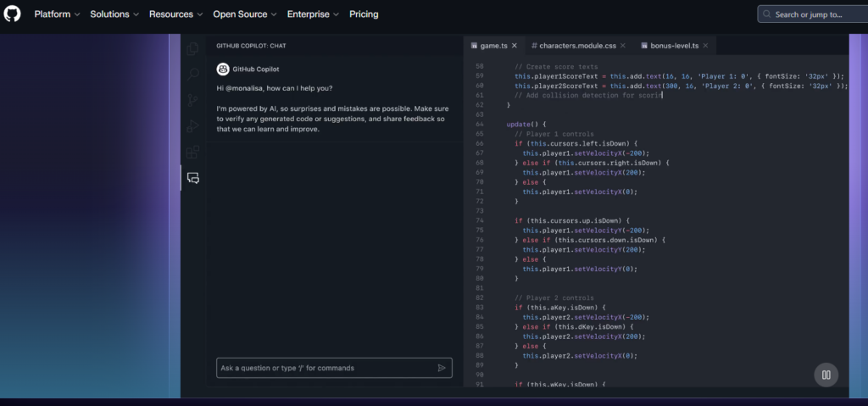This screenshot has width=868, height=406.
Task: Open the Explorer files icon in sidebar
Action: click(x=192, y=49)
